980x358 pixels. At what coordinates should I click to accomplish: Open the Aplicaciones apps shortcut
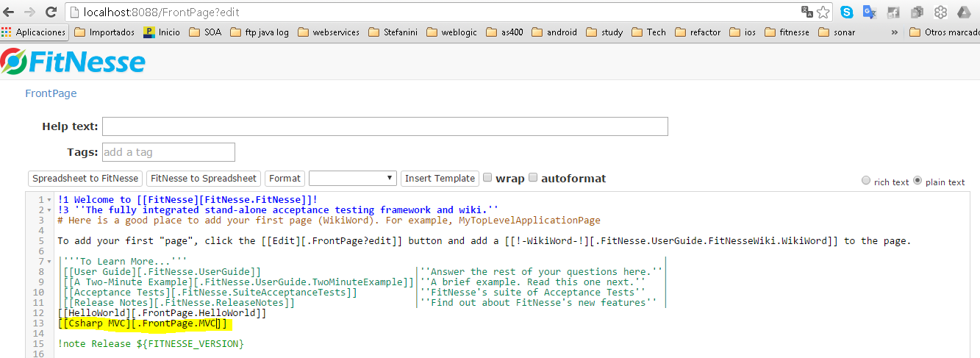tap(34, 32)
